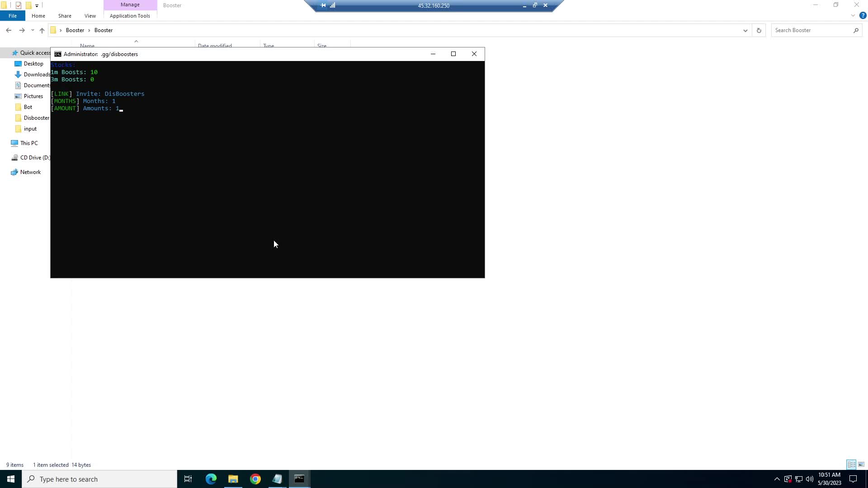Open the notification center icon
The height and width of the screenshot is (488, 868).
pyautogui.click(x=853, y=479)
